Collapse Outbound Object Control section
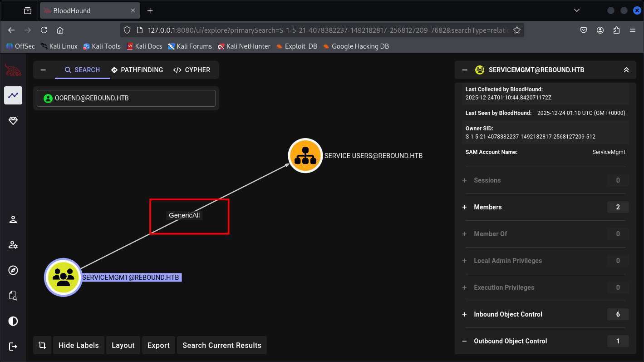The height and width of the screenshot is (362, 644). pyautogui.click(x=464, y=341)
